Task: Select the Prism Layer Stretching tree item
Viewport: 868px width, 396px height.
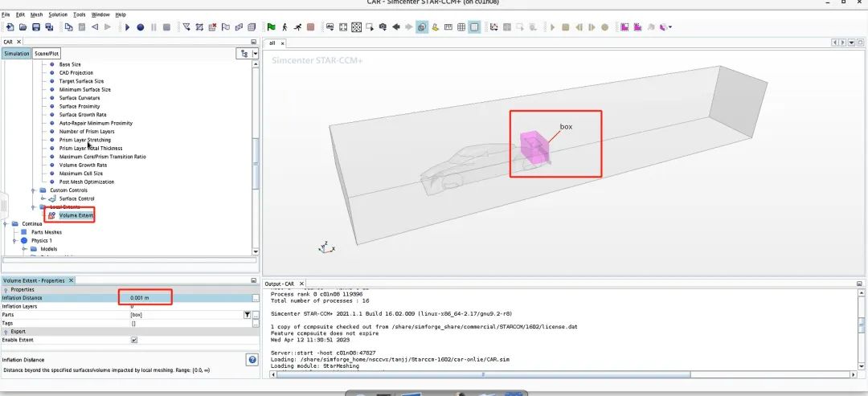Action: pos(85,140)
